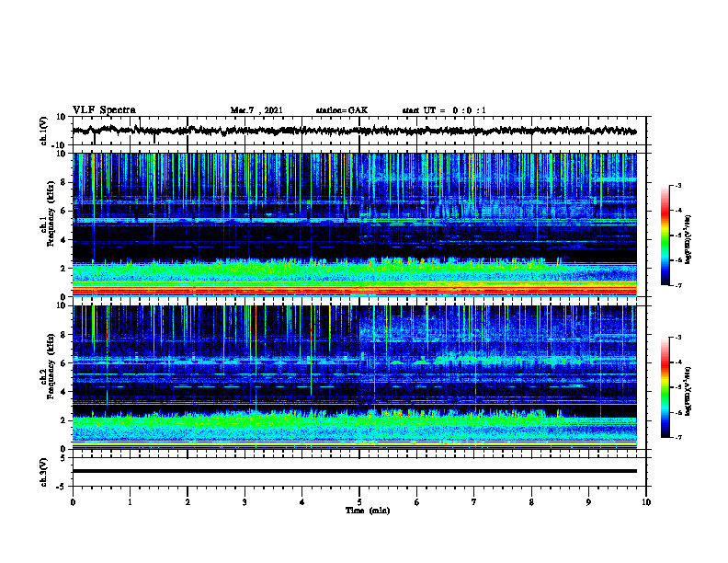Viewport: 728px width, 563px height.
Task: Click time axis tick label "3"
Action: point(245,502)
